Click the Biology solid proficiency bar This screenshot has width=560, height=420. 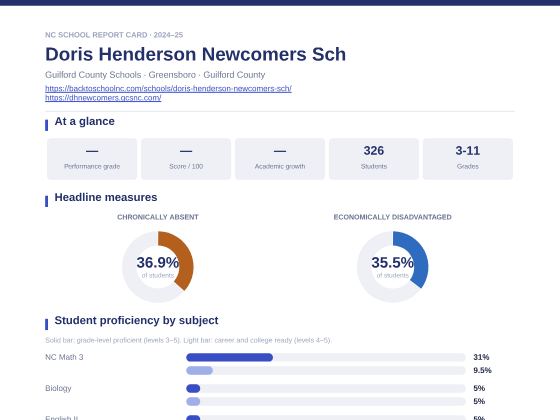tap(193, 388)
